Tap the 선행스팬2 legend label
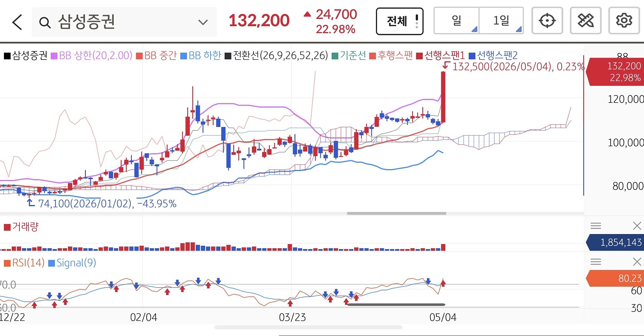The width and height of the screenshot is (644, 336). [x=497, y=55]
